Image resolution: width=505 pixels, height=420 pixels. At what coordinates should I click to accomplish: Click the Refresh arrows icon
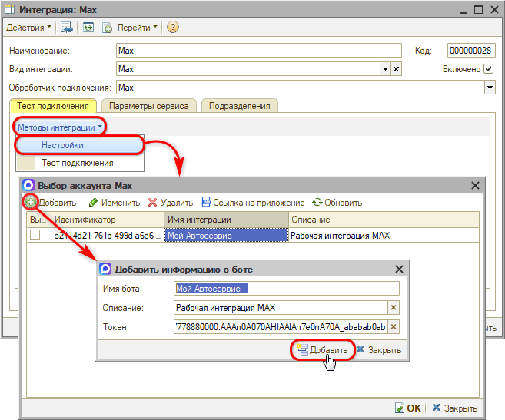(317, 203)
